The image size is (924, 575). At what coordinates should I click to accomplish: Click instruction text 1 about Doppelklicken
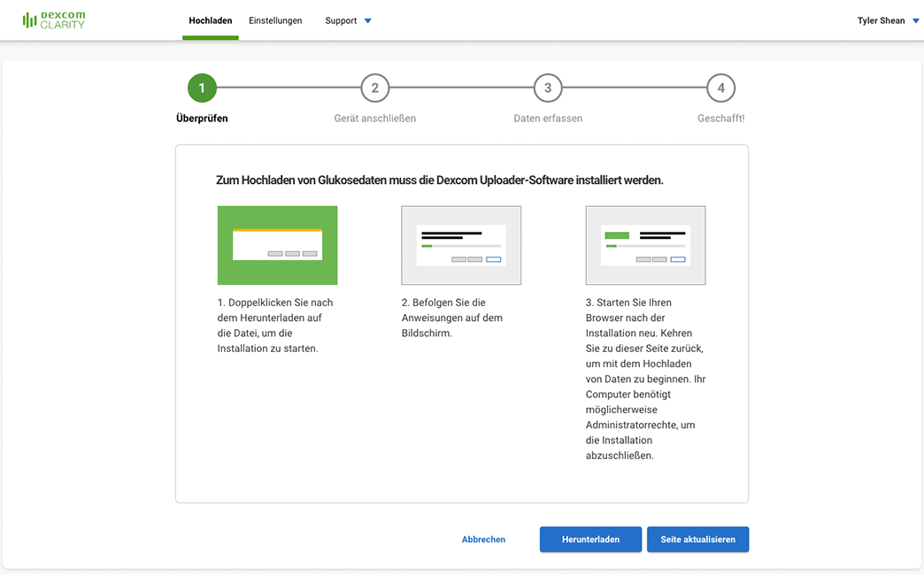coord(275,326)
